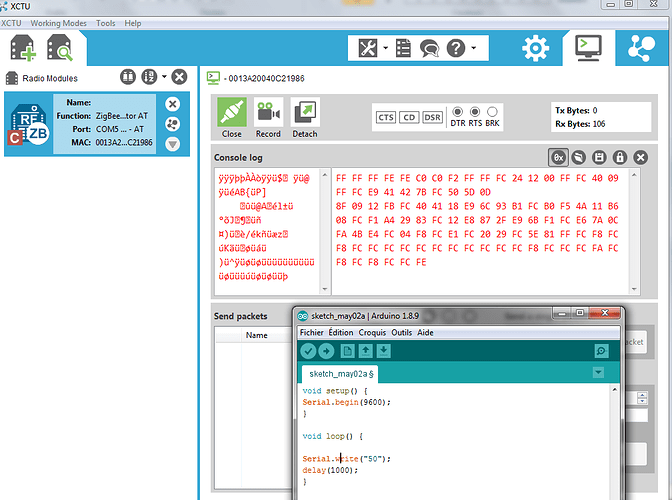The height and width of the screenshot is (500, 672).
Task: Create a new Arduino sketch
Action: click(x=347, y=351)
